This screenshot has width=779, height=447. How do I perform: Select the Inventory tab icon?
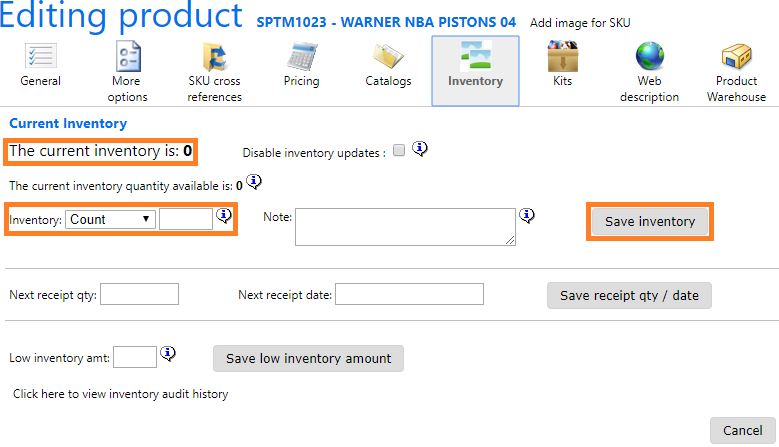pos(475,55)
